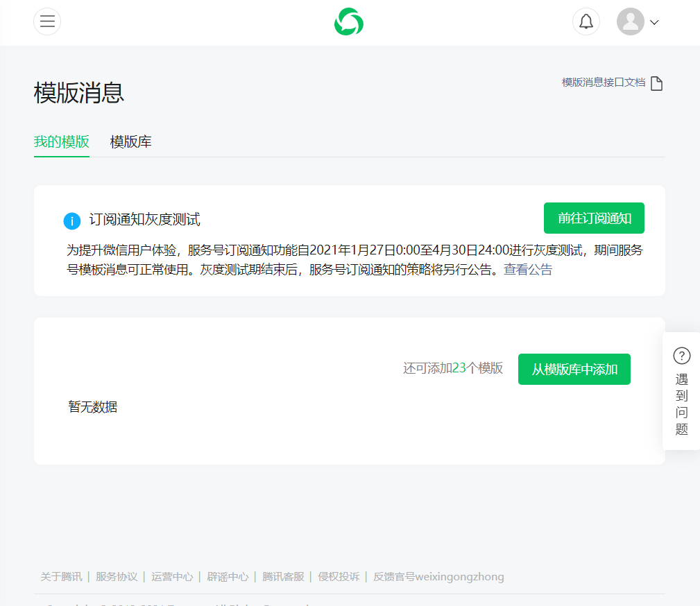Click the question mark help icon
Screen dimensions: 700x606
click(682, 356)
